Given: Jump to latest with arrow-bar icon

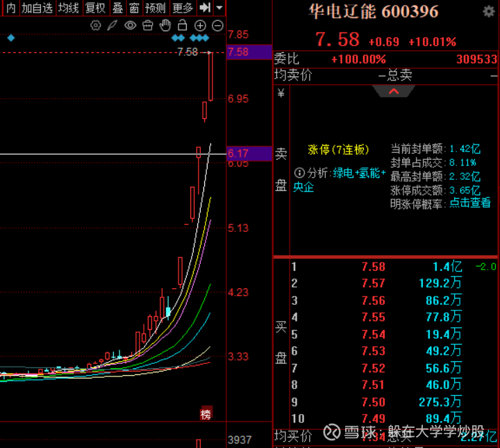Looking at the screenshot, I should [205, 8].
